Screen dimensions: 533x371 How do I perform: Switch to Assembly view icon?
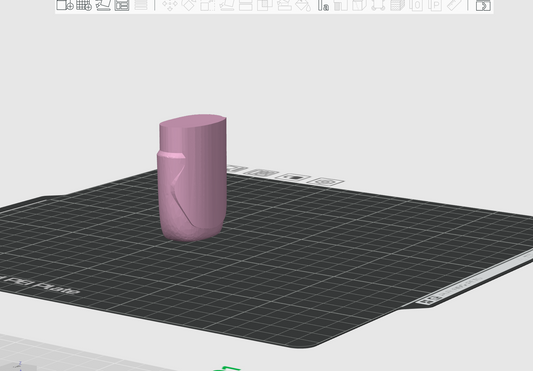tap(483, 5)
